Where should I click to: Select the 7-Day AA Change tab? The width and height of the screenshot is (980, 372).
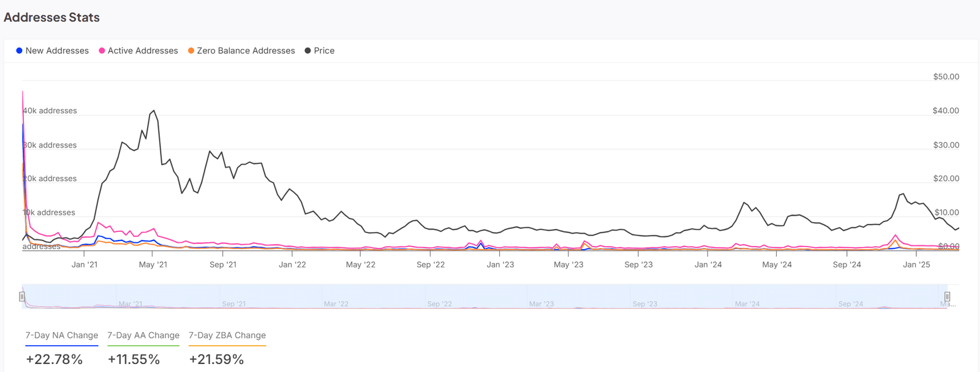(x=143, y=335)
